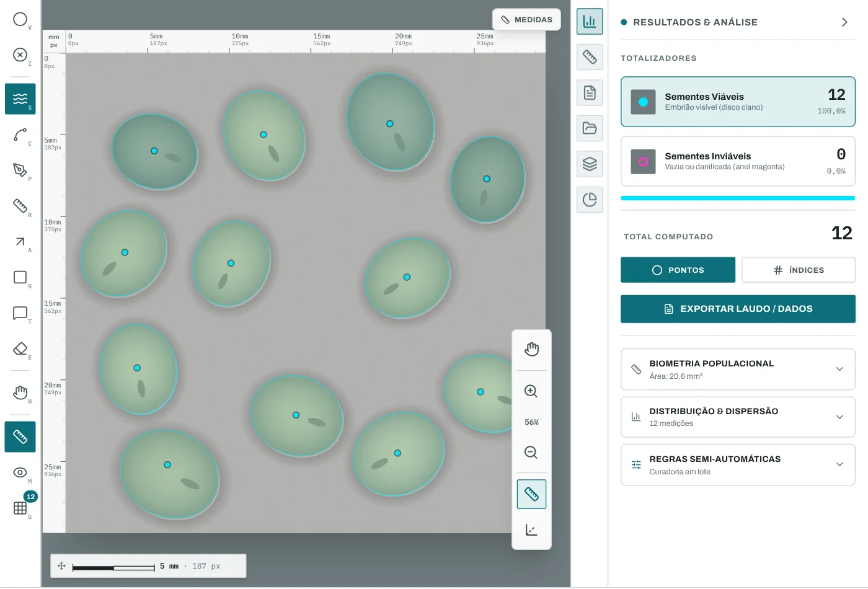The image size is (868, 589).
Task: Select the invalid-seed X marker tool (I)
Action: pyautogui.click(x=20, y=55)
